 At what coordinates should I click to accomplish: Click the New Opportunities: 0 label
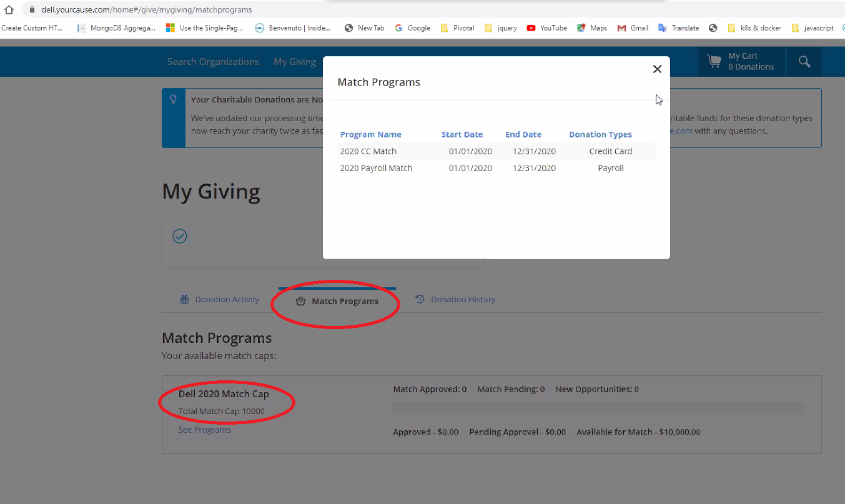pos(597,389)
